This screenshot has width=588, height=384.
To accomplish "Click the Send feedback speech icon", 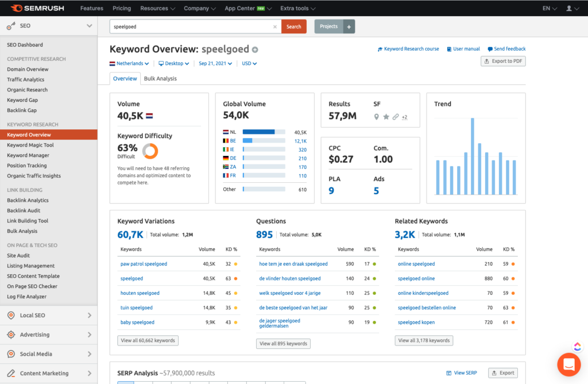I will [x=490, y=49].
